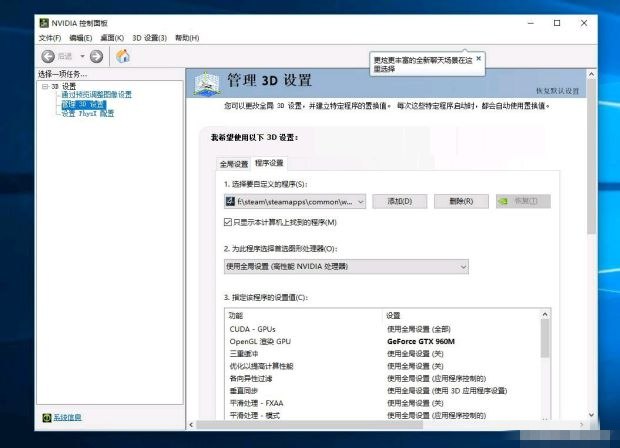Screen dimensions: 620x448
Task: Click the horizontal scrollbar thumb
Action: pyautogui.click(x=310, y=425)
